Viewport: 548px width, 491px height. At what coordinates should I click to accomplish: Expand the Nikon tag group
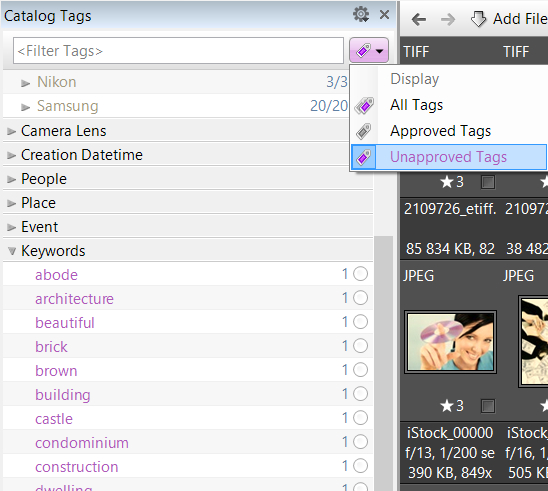[x=25, y=83]
